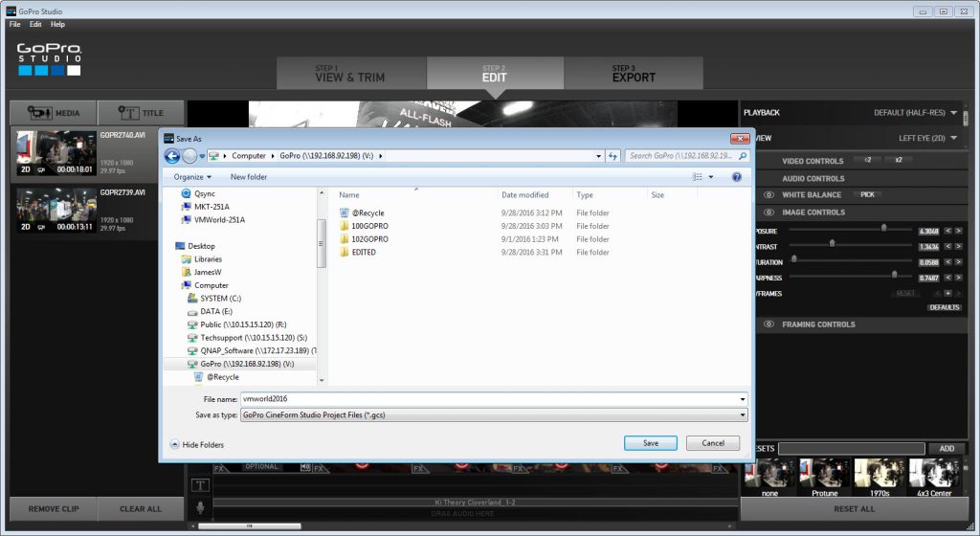Screen dimensions: 980x536
Task: Switch to Step 3 Export tab
Action: pos(633,74)
